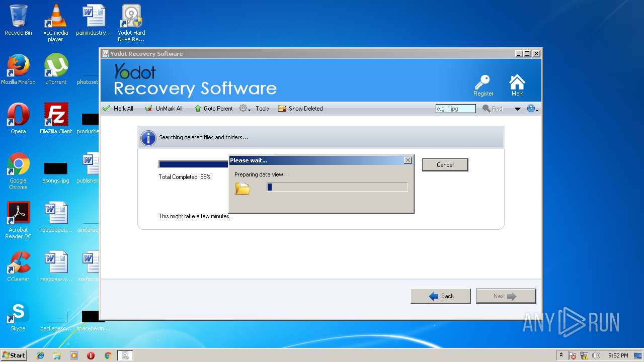Image resolution: width=644 pixels, height=362 pixels.
Task: Show hidden tray icons arrow
Action: coord(561,355)
